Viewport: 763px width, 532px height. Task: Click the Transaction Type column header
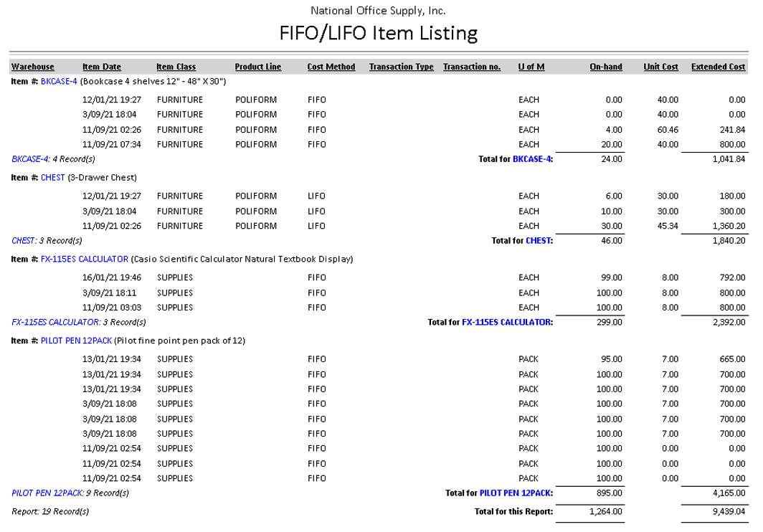point(402,67)
